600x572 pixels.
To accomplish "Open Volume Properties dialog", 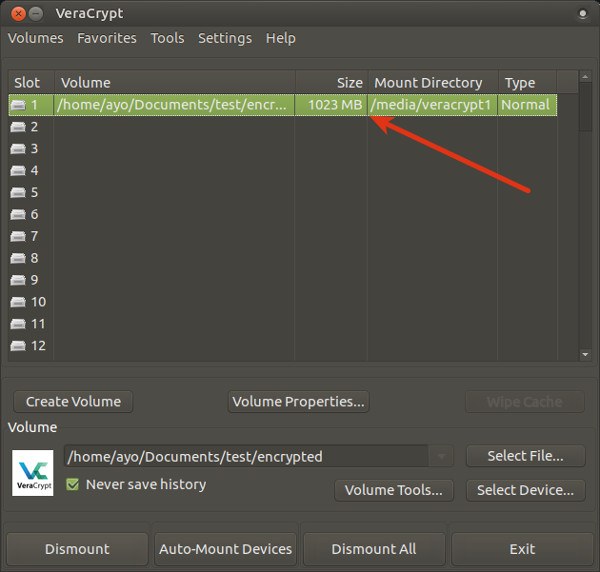I will (298, 401).
